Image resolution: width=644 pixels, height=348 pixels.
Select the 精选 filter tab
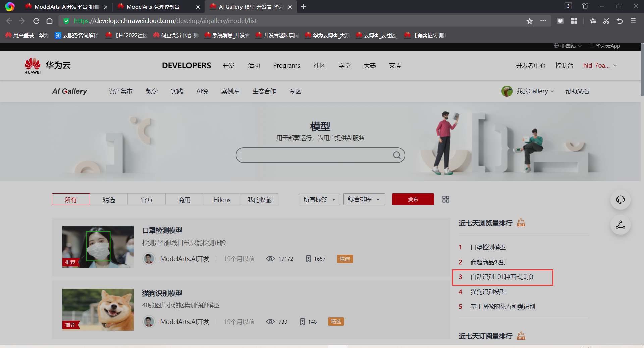coord(109,199)
